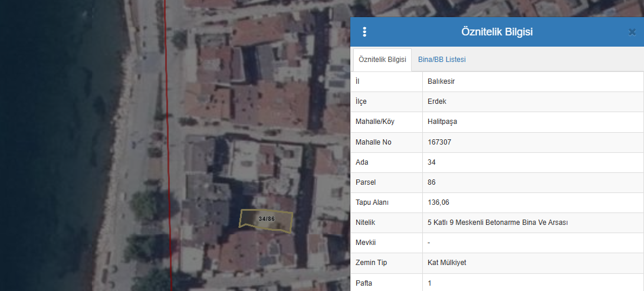Click the Halitpaşa neighborhood value
The width and height of the screenshot is (644, 291).
(442, 122)
